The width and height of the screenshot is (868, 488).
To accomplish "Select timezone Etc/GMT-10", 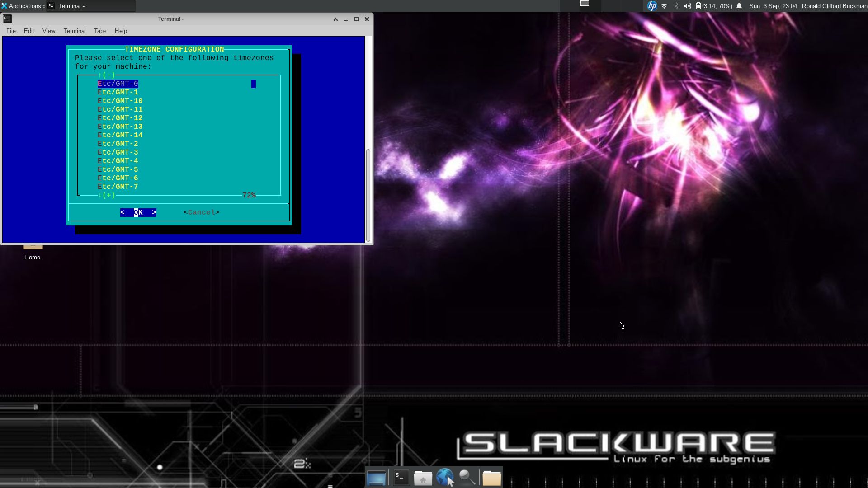I will point(120,101).
